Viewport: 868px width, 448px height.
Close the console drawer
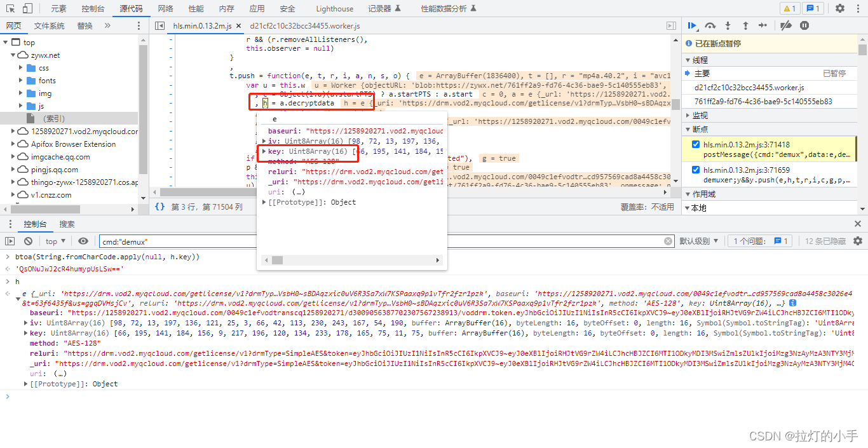point(858,224)
